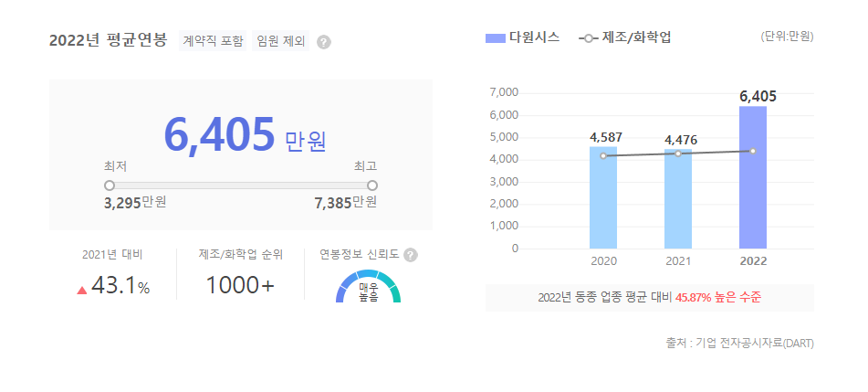Toggle the 제조/화학업 legend line marker
This screenshot has height=392, width=868.
[589, 38]
